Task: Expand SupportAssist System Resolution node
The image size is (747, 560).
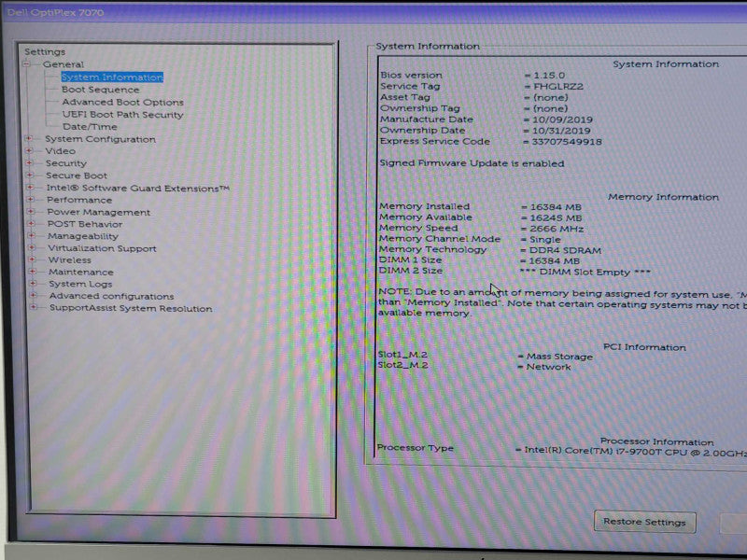Action: point(34,307)
